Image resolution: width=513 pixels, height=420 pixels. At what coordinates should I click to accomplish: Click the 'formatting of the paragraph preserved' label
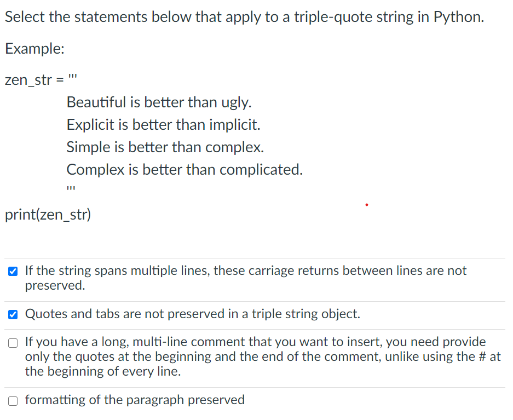pyautogui.click(x=135, y=400)
